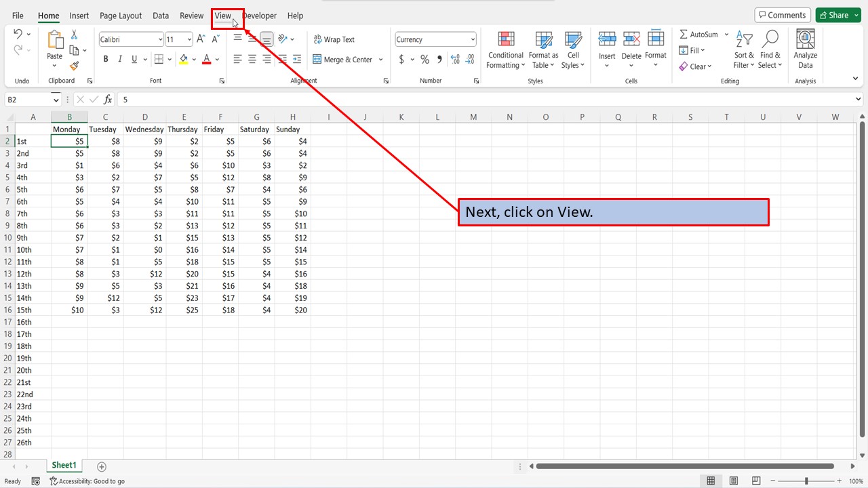Click the Share button
868x488 pixels.
[x=837, y=14]
